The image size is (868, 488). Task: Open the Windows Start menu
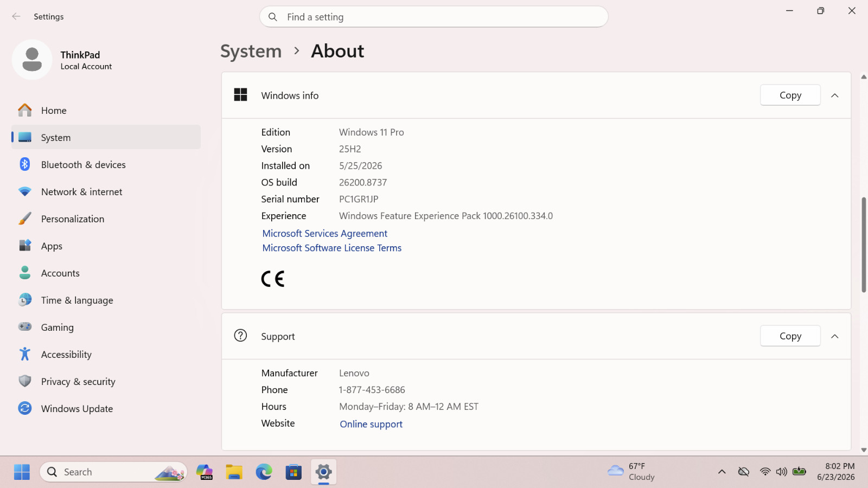22,472
